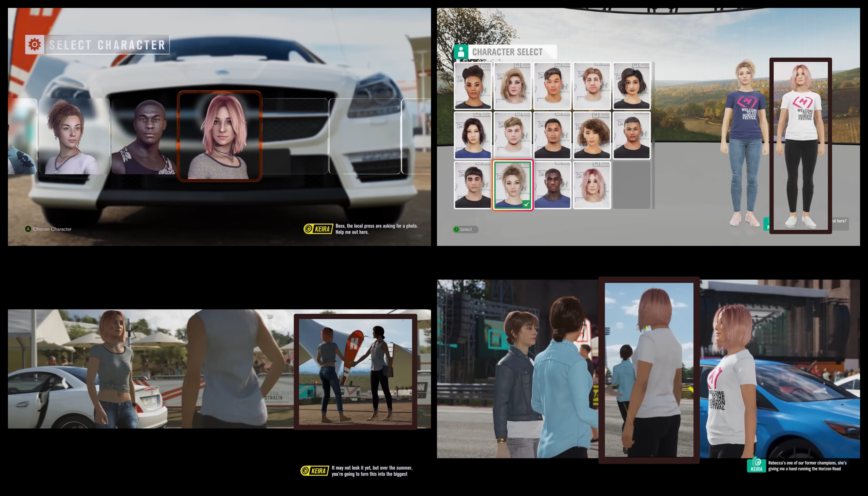868x496 pixels.
Task: Click the SELECT CHARACTER title banner
Action: 97,44
